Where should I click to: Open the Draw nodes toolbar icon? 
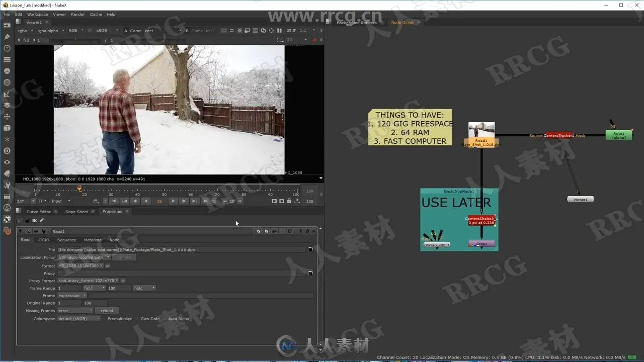coord(7,37)
